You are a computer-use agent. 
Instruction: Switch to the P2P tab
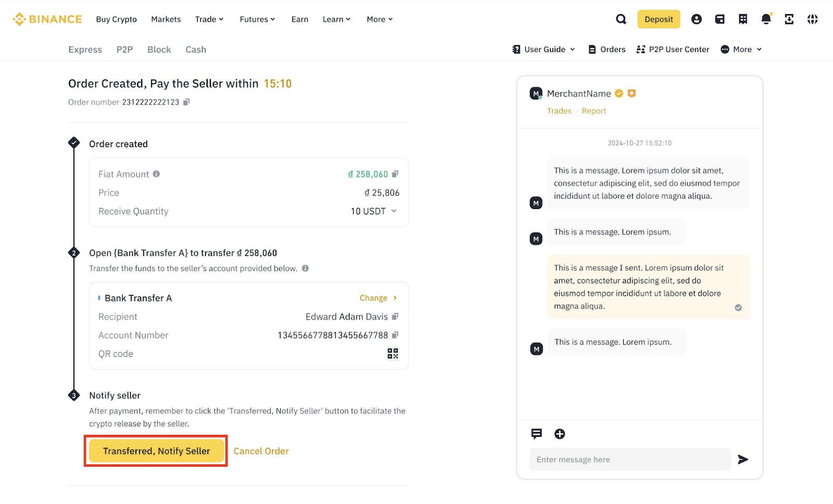(x=124, y=49)
